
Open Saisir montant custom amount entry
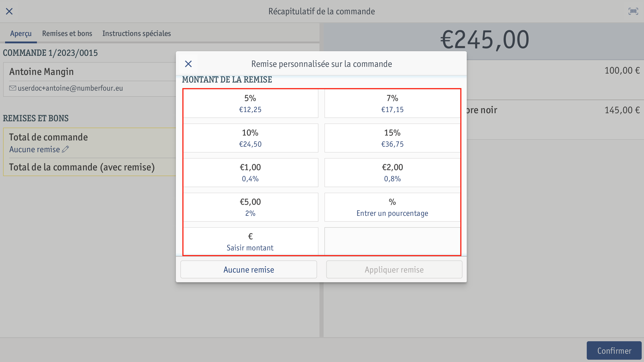[250, 242]
